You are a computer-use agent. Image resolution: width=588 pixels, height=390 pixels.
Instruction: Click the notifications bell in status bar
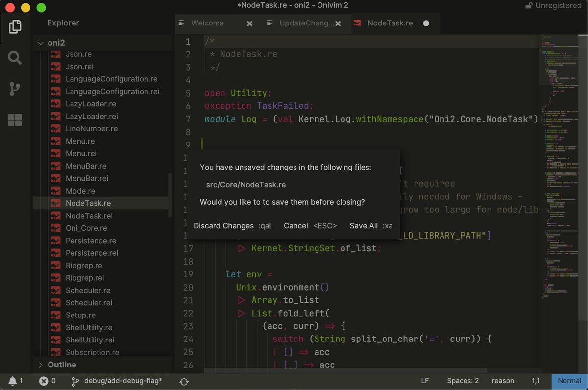[13, 381]
